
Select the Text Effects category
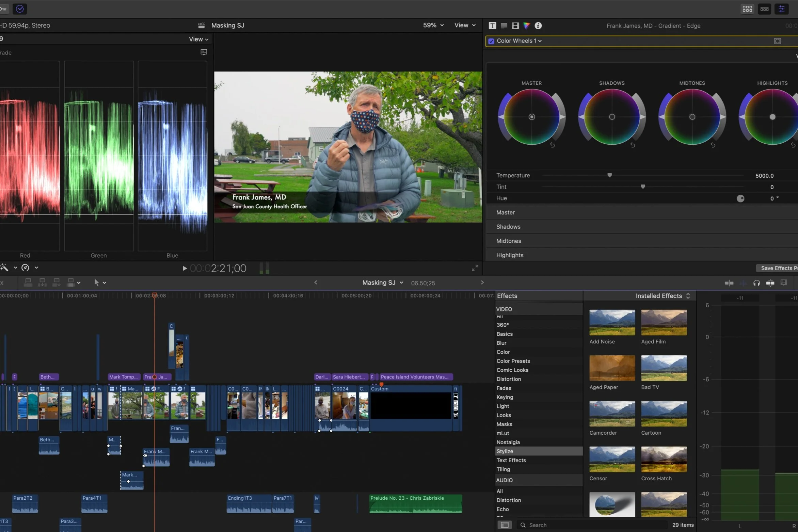coord(539,460)
